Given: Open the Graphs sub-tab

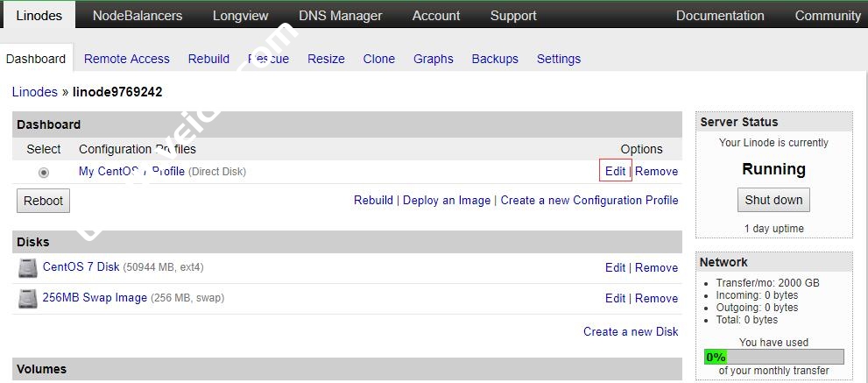Looking at the screenshot, I should pos(434,59).
